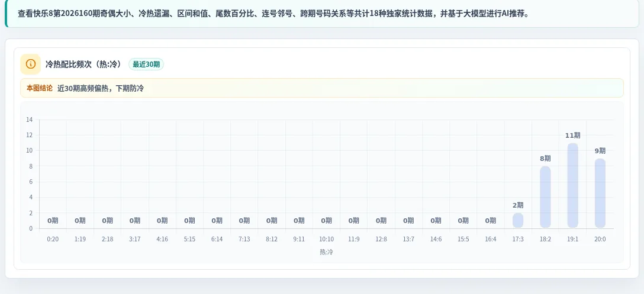This screenshot has height=294, width=644.
Task: Click the axis title 热:冷 below the chart
Action: [327, 252]
